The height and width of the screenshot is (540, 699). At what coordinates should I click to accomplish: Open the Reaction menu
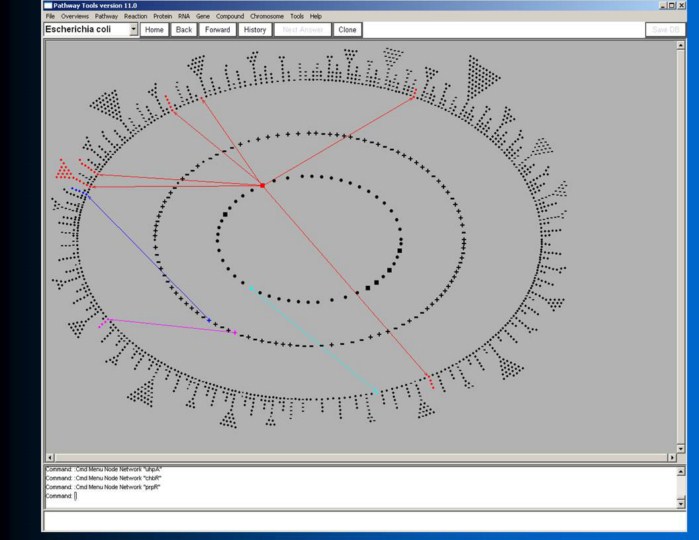coord(135,17)
